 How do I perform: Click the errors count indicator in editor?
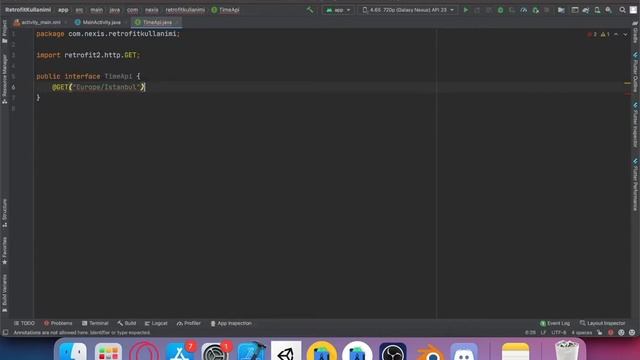592,34
